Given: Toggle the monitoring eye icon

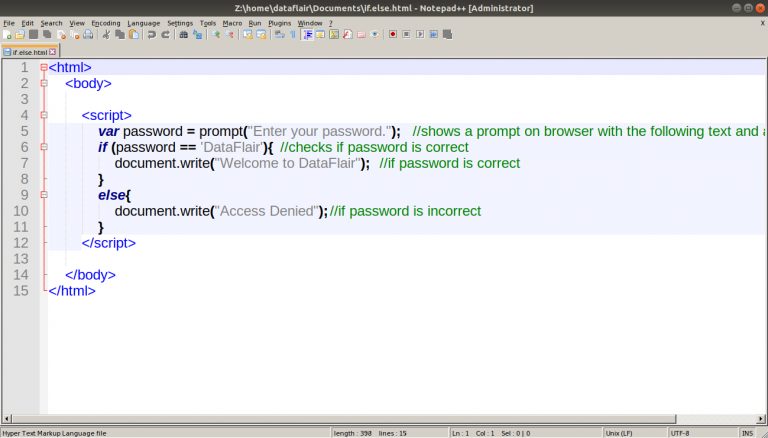Looking at the screenshot, I should [x=375, y=34].
